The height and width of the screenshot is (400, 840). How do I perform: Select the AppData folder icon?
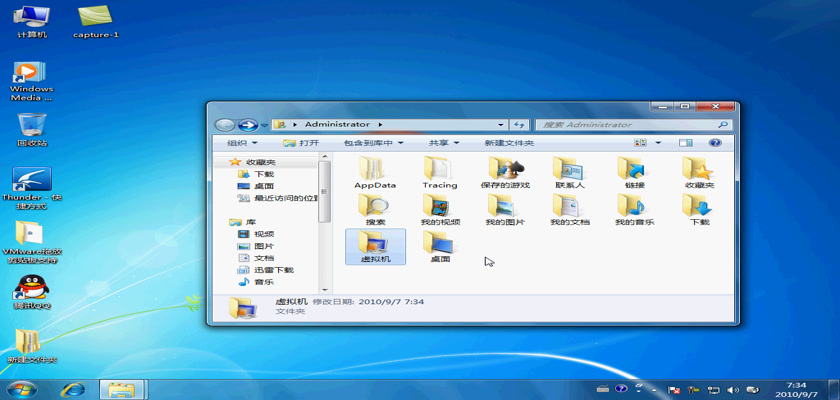(375, 168)
